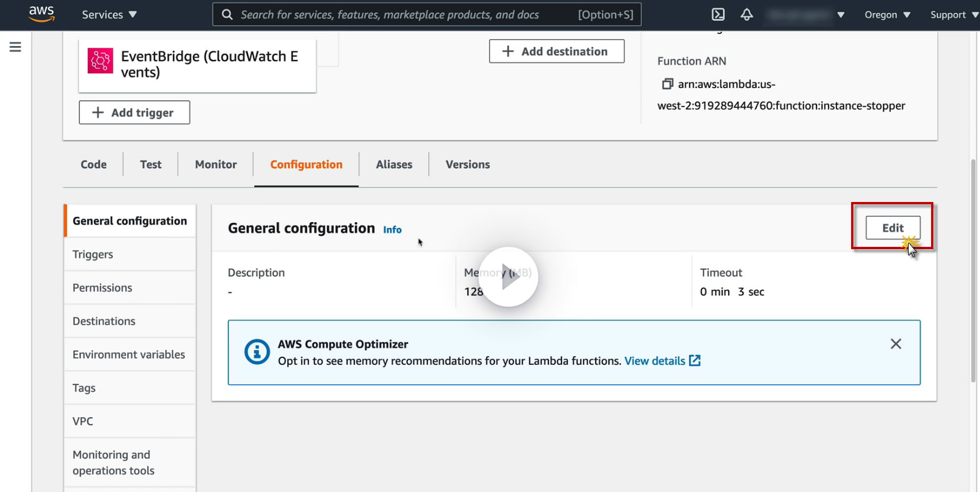The height and width of the screenshot is (492, 980).
Task: Click the AWS logo home icon
Action: click(x=41, y=14)
